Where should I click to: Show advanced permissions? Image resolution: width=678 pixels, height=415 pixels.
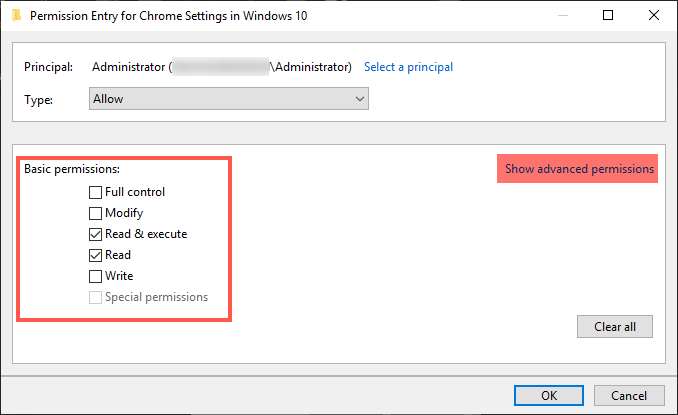click(579, 169)
